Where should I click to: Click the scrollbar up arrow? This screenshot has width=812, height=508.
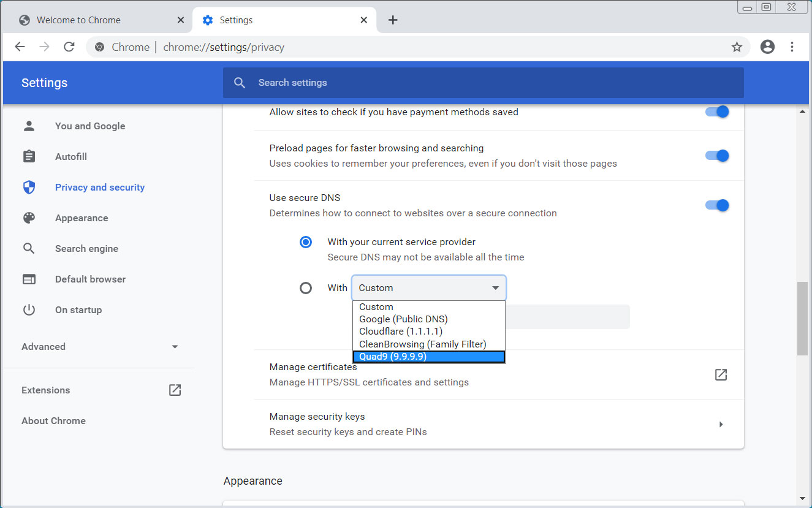coord(803,112)
